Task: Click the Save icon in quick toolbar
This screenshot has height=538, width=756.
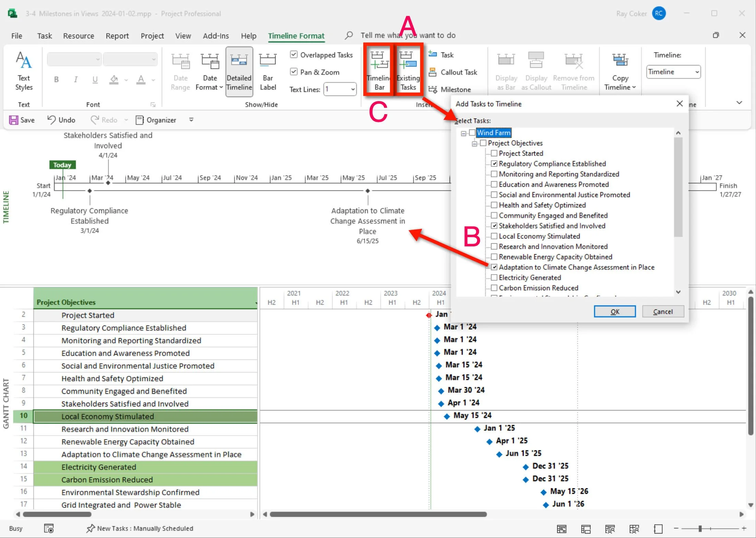Action: click(x=14, y=120)
